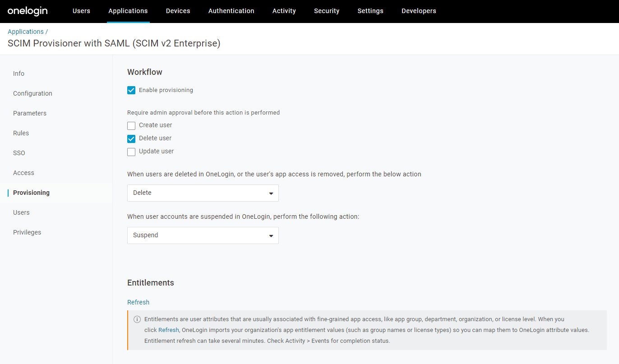Switch to the Applications menu
The image size is (619, 364).
[x=128, y=11]
